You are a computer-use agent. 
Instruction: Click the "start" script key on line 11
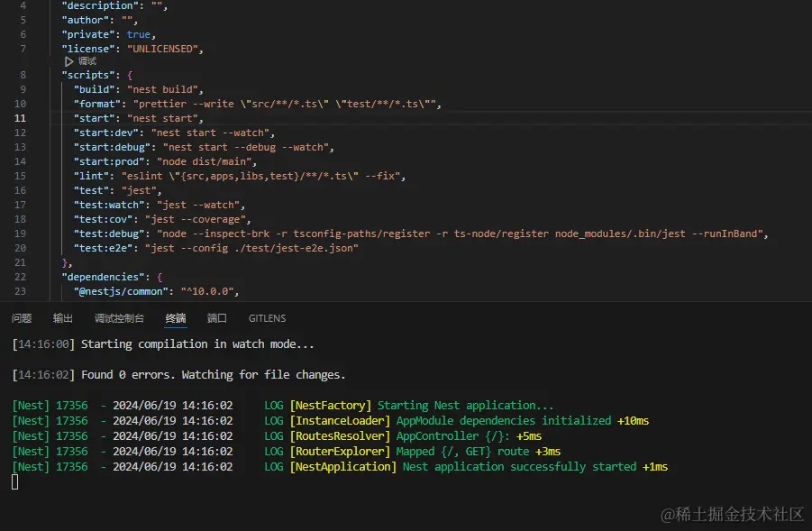pyautogui.click(x=96, y=118)
